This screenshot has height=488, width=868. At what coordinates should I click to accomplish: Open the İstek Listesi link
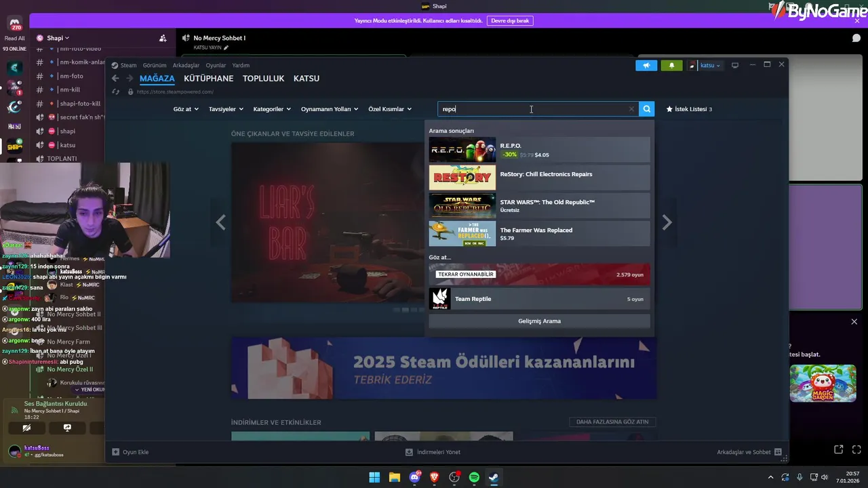click(x=693, y=108)
